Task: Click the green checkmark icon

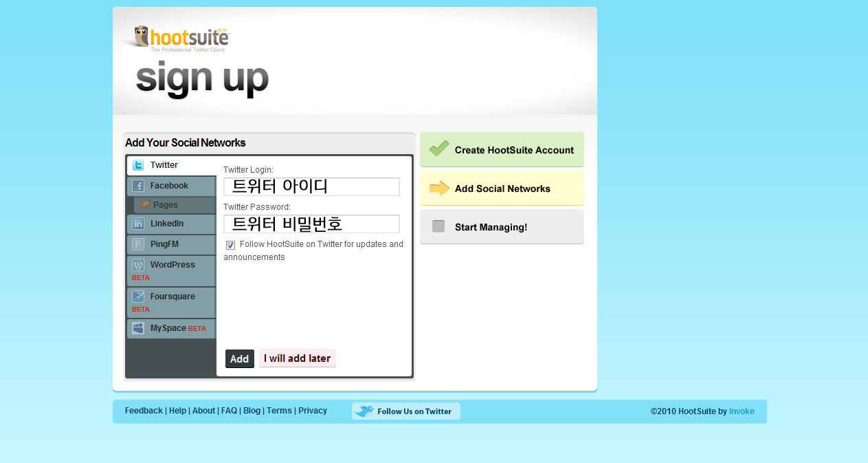Action: (x=438, y=149)
